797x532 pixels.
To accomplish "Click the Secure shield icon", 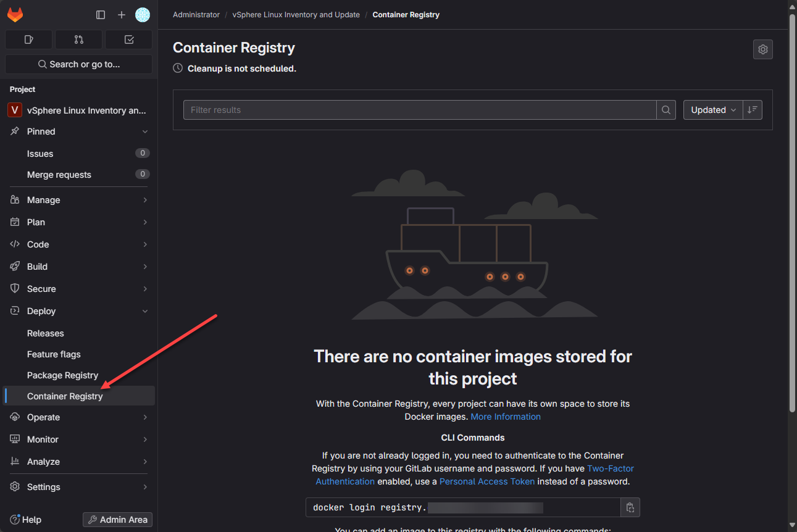I will click(15, 289).
